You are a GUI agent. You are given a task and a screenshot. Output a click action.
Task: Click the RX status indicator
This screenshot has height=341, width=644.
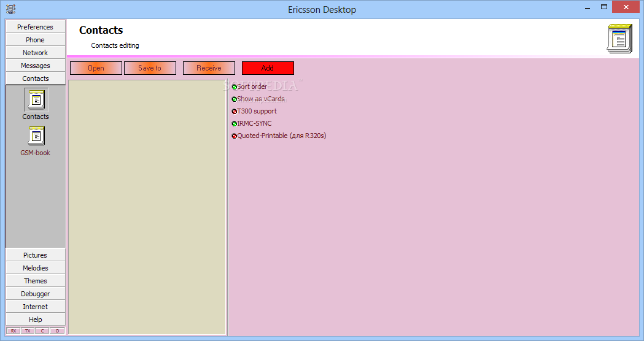pyautogui.click(x=13, y=331)
